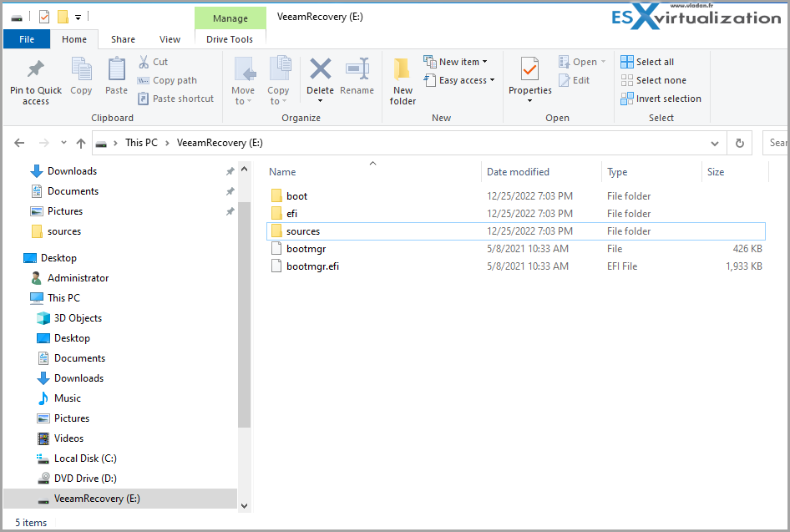This screenshot has height=532, width=790.
Task: Expand the address bar history dropdown
Action: [x=715, y=143]
